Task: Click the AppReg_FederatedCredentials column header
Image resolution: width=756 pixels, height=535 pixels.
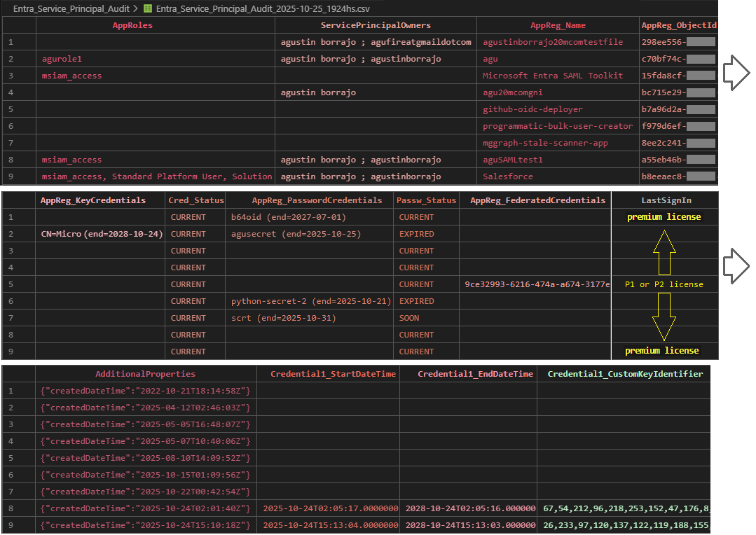Action: pyautogui.click(x=537, y=200)
